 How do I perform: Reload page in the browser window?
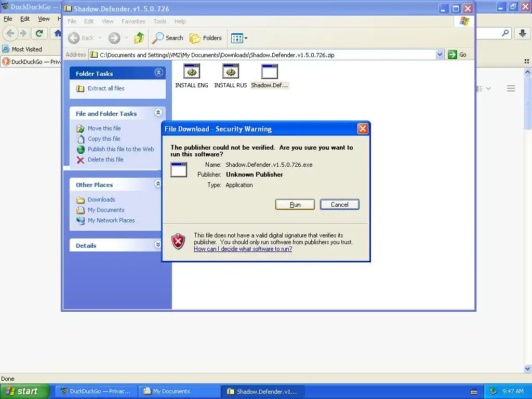(x=39, y=33)
